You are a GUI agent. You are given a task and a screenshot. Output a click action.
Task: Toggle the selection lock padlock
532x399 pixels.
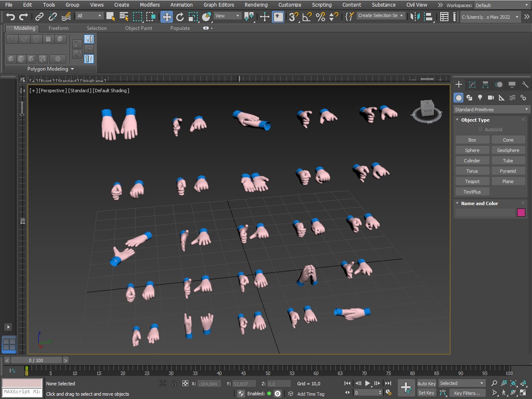pos(174,384)
